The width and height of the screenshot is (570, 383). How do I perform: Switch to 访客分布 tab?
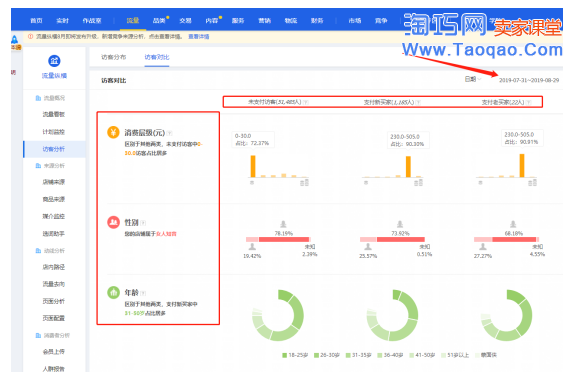[x=114, y=57]
